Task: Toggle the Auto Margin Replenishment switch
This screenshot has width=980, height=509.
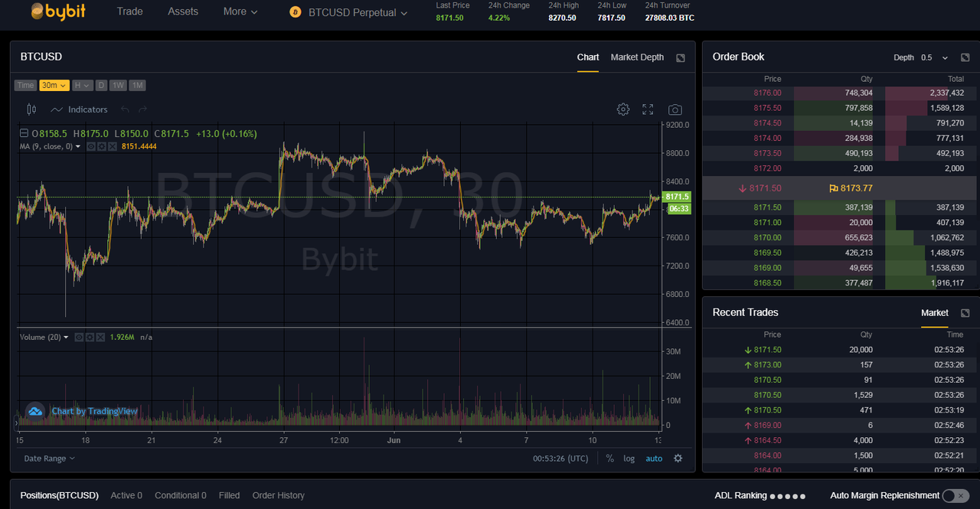Action: click(x=954, y=495)
